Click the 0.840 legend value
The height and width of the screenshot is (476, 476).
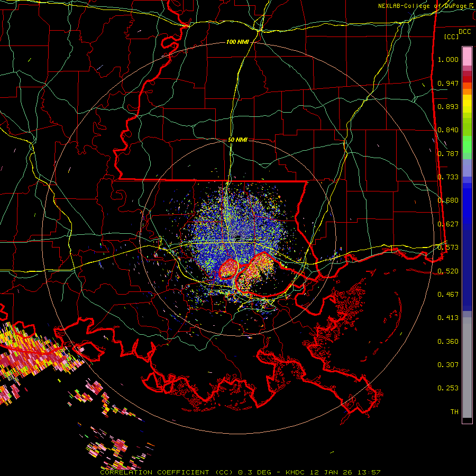(x=448, y=130)
